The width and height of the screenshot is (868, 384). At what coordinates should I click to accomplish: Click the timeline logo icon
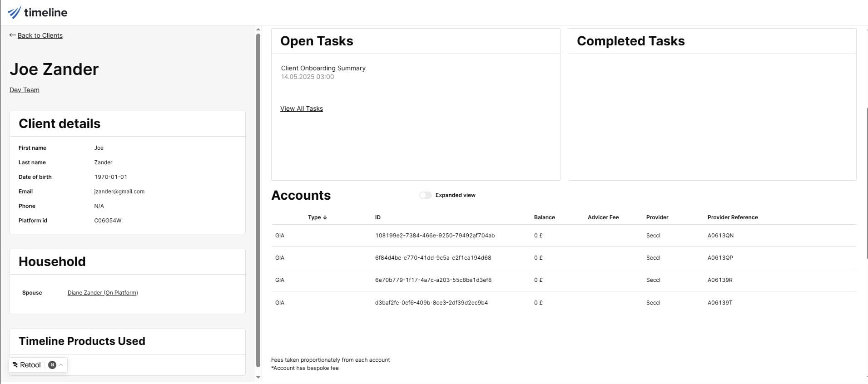[x=14, y=12]
